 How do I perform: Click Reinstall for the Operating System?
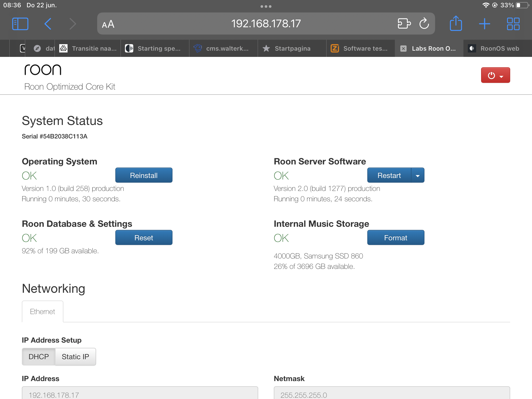[144, 175]
